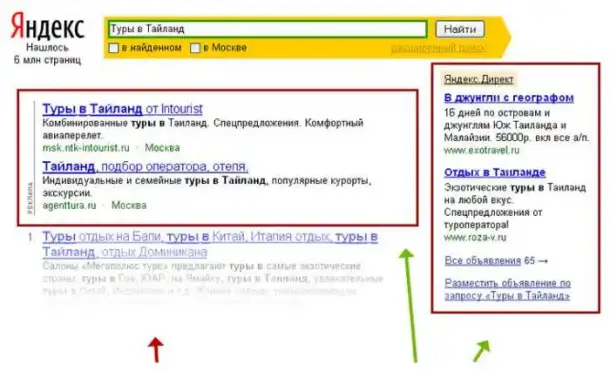Visit the www.exotravel.ru address
The image size is (610, 371).
[482, 150]
